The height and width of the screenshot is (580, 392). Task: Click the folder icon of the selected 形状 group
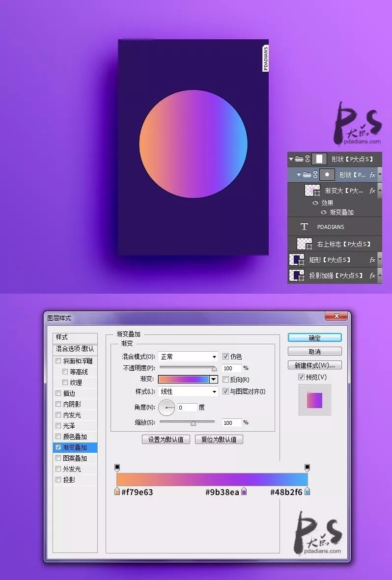[x=307, y=175]
